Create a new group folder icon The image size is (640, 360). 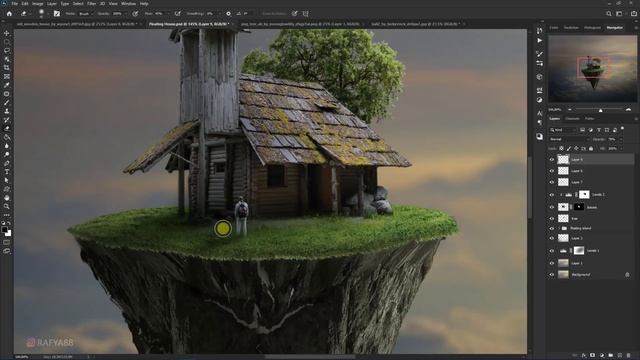click(611, 356)
